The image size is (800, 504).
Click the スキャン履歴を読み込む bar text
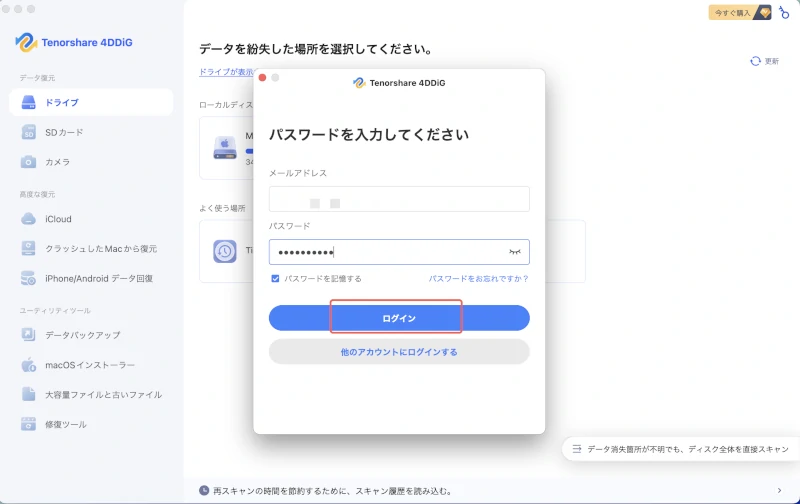click(332, 491)
